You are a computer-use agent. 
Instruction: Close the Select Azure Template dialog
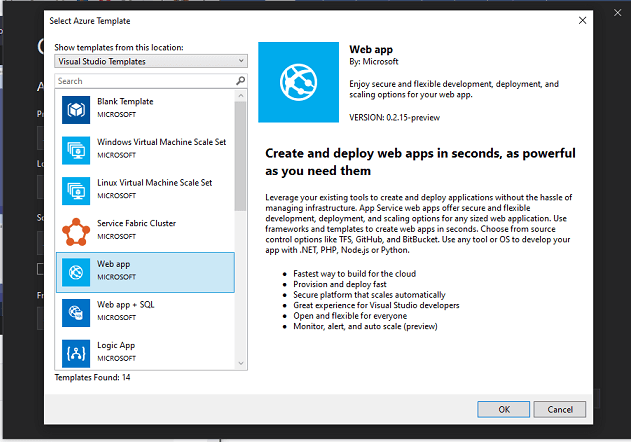[x=582, y=21]
